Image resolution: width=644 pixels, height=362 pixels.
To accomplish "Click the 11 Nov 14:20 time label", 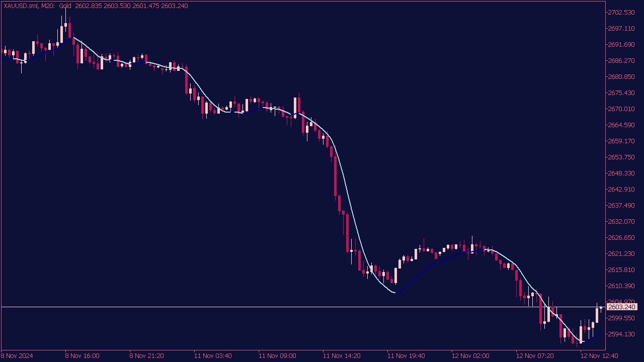I will pyautogui.click(x=342, y=356).
